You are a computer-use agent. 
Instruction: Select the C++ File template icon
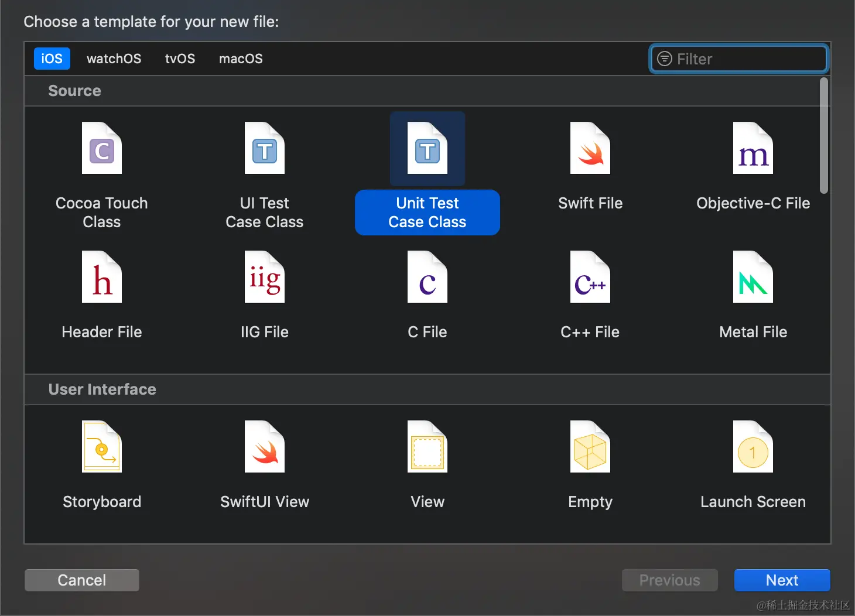click(x=590, y=277)
